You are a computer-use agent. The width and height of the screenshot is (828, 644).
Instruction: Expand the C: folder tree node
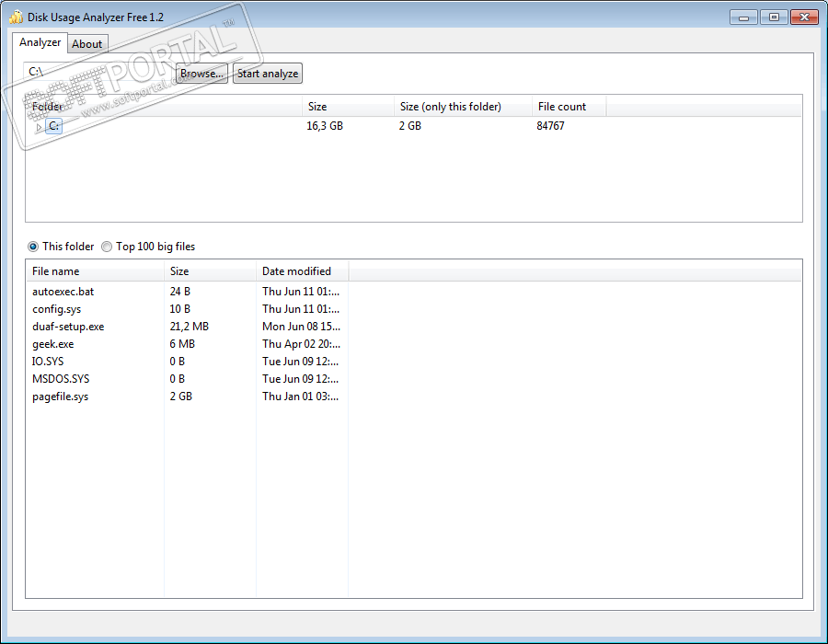coord(39,127)
